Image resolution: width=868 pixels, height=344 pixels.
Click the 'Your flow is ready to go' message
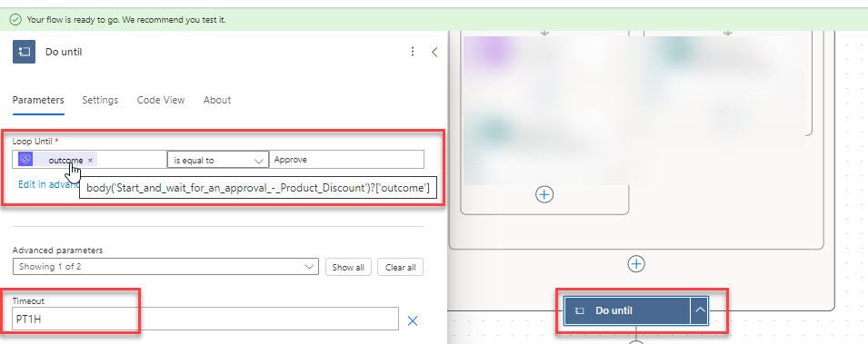(x=126, y=20)
